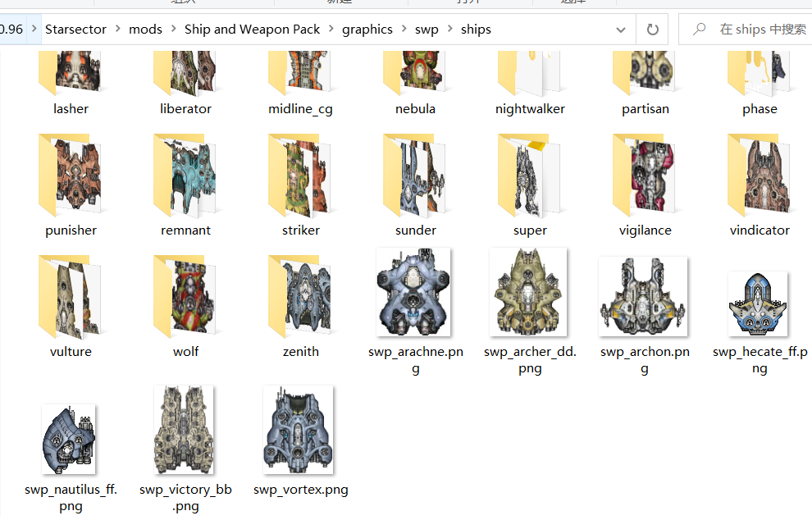Screen dimensions: 812x520
Task: Expand chevron after Starsector in path
Action: 118,30
